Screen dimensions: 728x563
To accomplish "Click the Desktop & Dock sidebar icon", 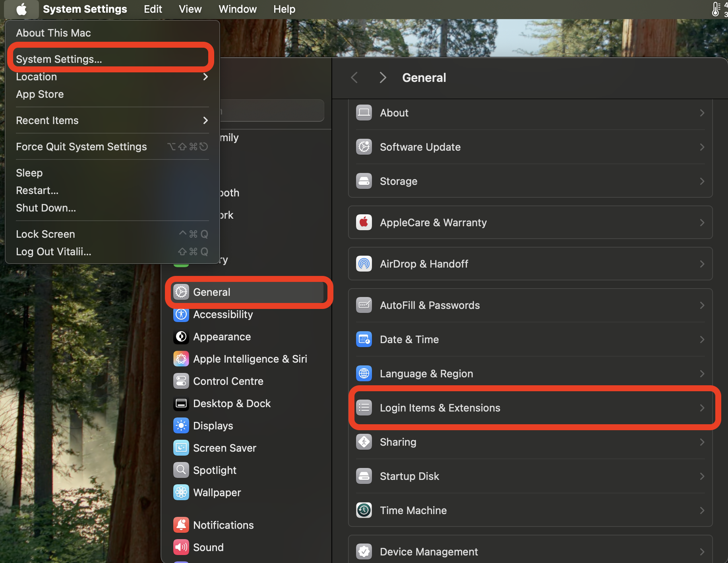I will (x=181, y=403).
